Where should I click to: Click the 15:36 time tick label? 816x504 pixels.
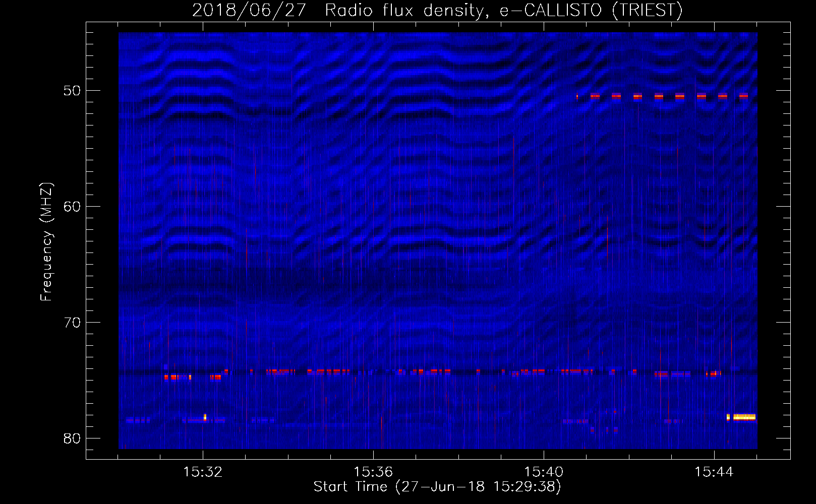[x=373, y=472]
